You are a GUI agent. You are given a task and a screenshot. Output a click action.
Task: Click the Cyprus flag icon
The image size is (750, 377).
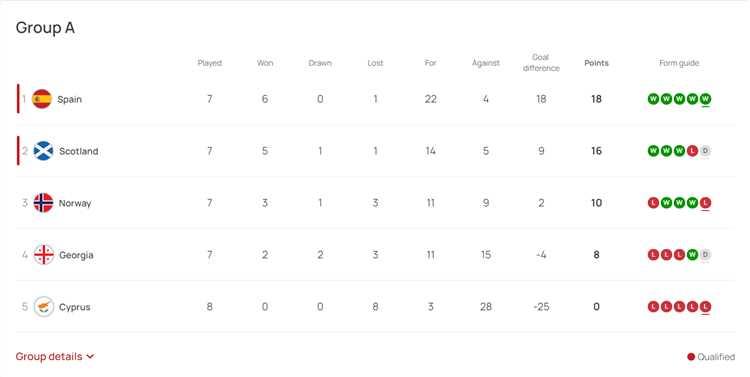(44, 307)
